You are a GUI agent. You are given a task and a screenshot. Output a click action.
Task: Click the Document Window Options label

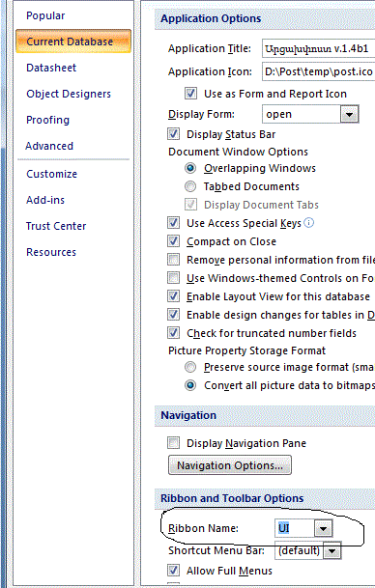coord(238,152)
